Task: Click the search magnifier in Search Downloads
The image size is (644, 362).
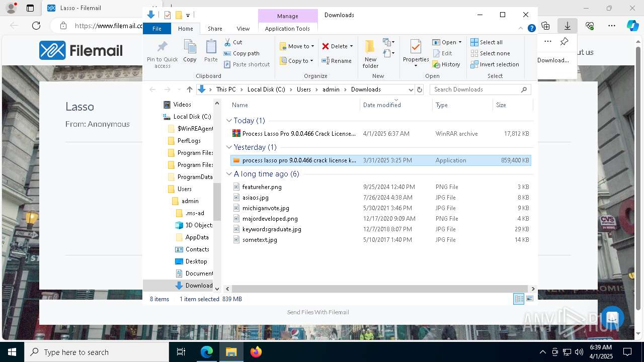Action: point(524,89)
